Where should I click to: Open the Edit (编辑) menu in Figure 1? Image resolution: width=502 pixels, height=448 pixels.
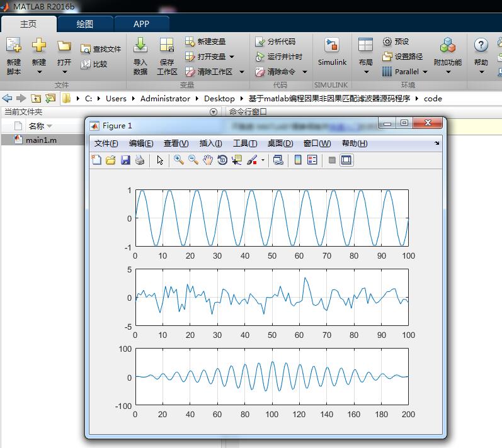[x=141, y=143]
